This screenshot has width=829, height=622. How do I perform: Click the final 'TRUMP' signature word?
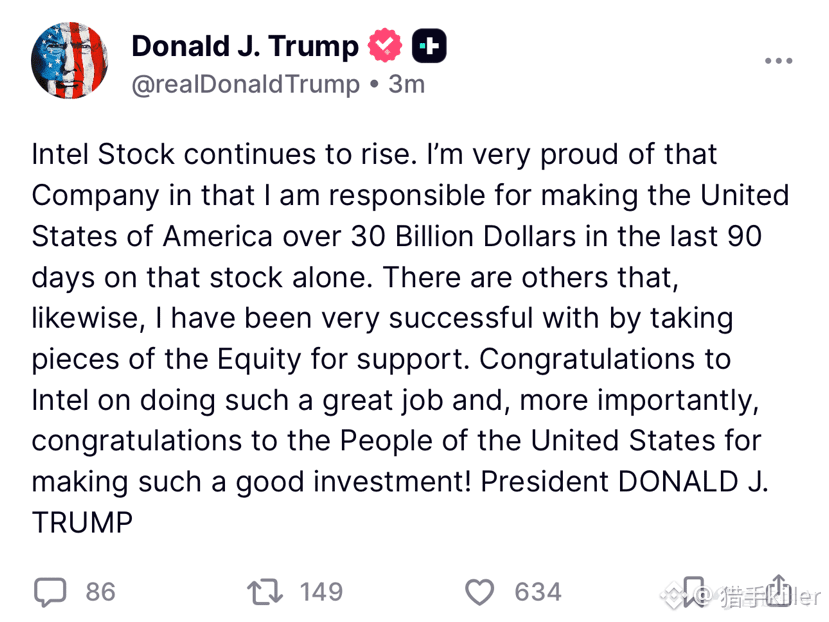82,523
